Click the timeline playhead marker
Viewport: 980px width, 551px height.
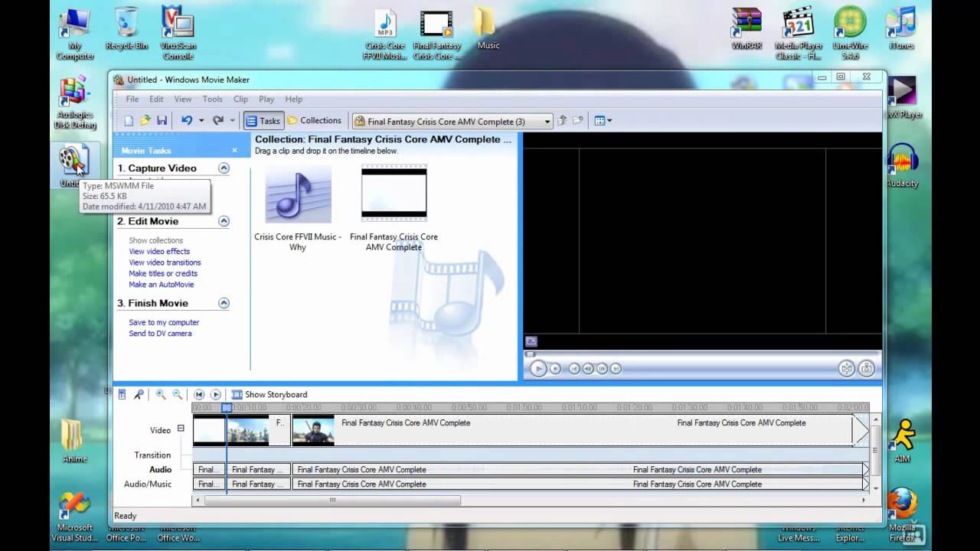227,408
